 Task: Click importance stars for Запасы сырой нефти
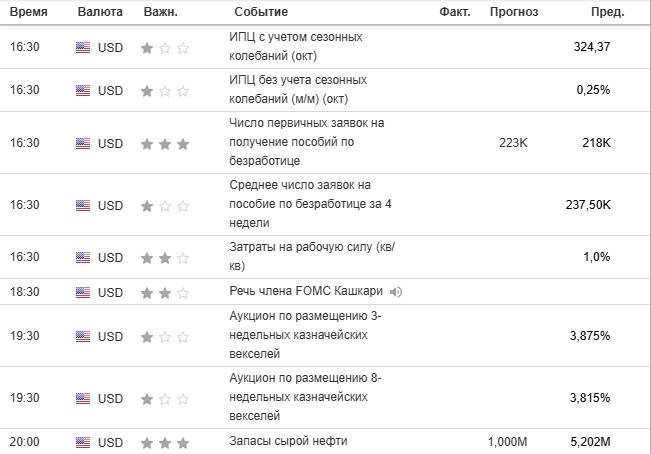165,442
